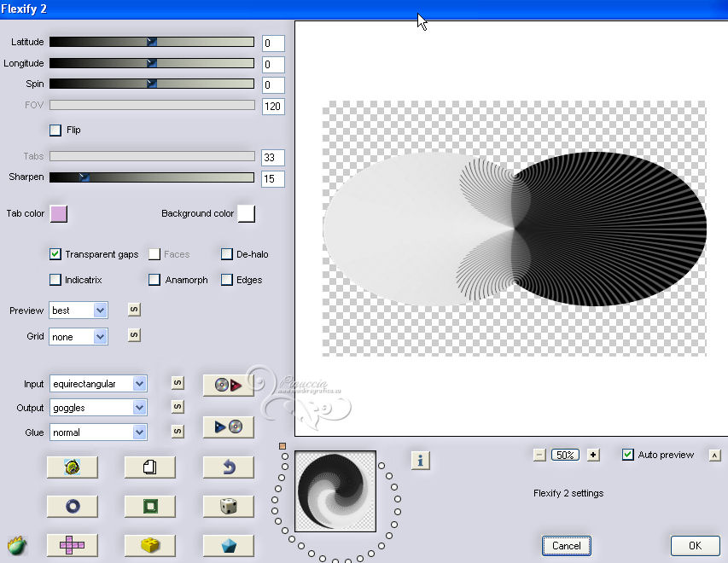Expand the Grid dropdown
728x563 pixels.
click(101, 337)
